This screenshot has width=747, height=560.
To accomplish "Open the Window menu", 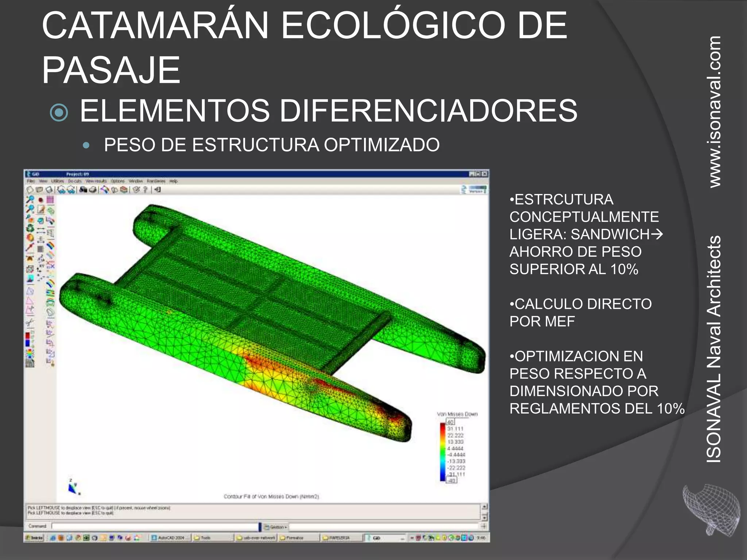I will [x=136, y=181].
